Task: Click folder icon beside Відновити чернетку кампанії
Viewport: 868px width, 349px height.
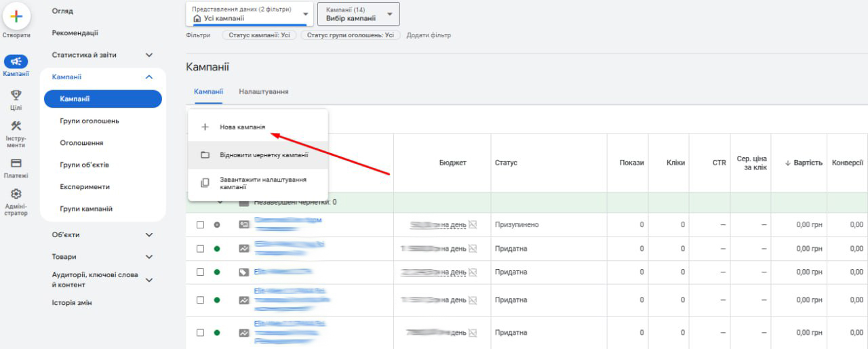Action: 205,155
